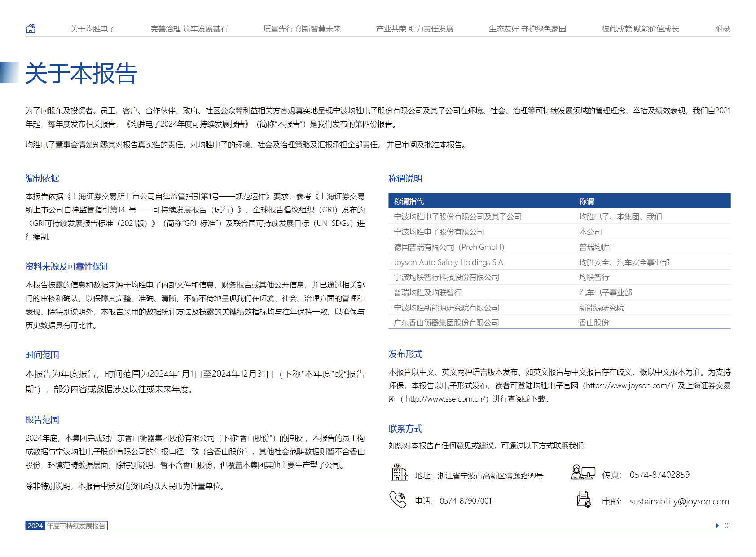Click the 关于本报告 page title
756x557 pixels.
pyautogui.click(x=81, y=73)
